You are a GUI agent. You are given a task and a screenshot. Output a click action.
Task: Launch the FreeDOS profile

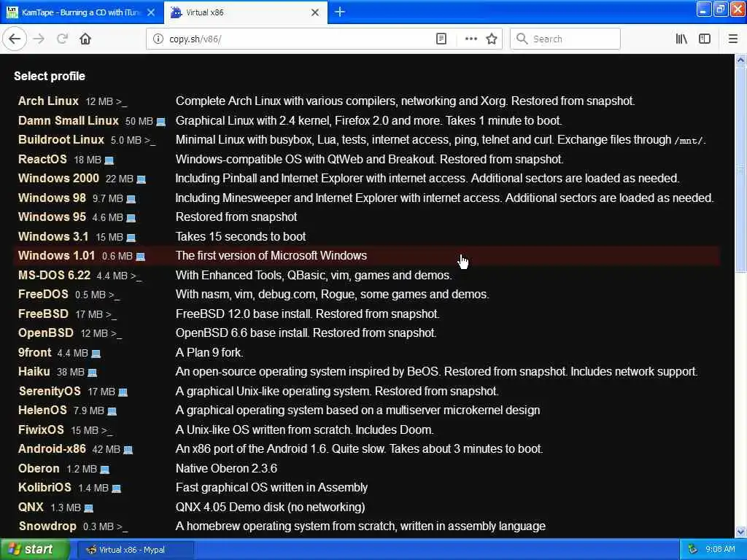(43, 295)
